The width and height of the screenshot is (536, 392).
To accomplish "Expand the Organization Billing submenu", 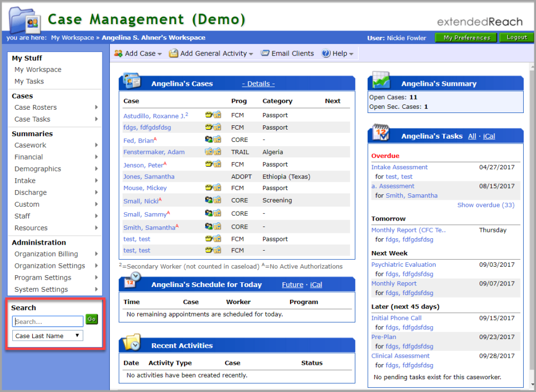I will tap(96, 254).
